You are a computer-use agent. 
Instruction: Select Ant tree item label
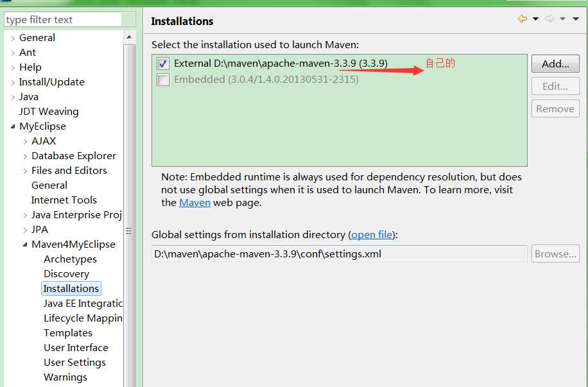point(28,53)
